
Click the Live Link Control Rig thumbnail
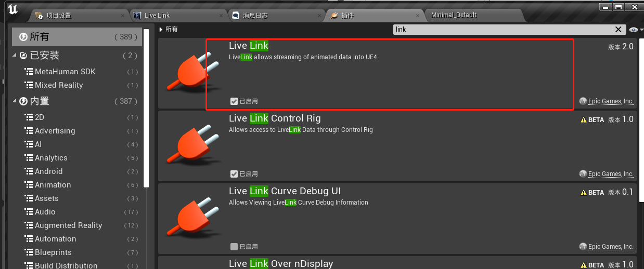[x=192, y=146]
